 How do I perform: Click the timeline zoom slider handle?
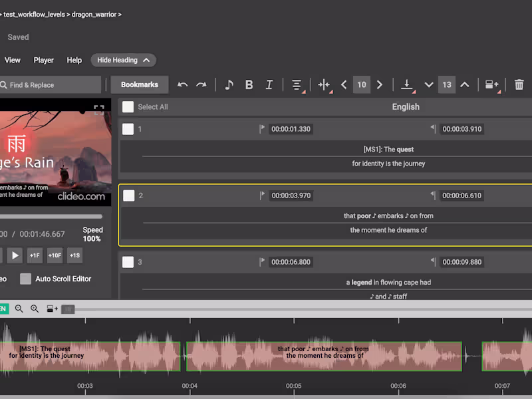(68, 309)
